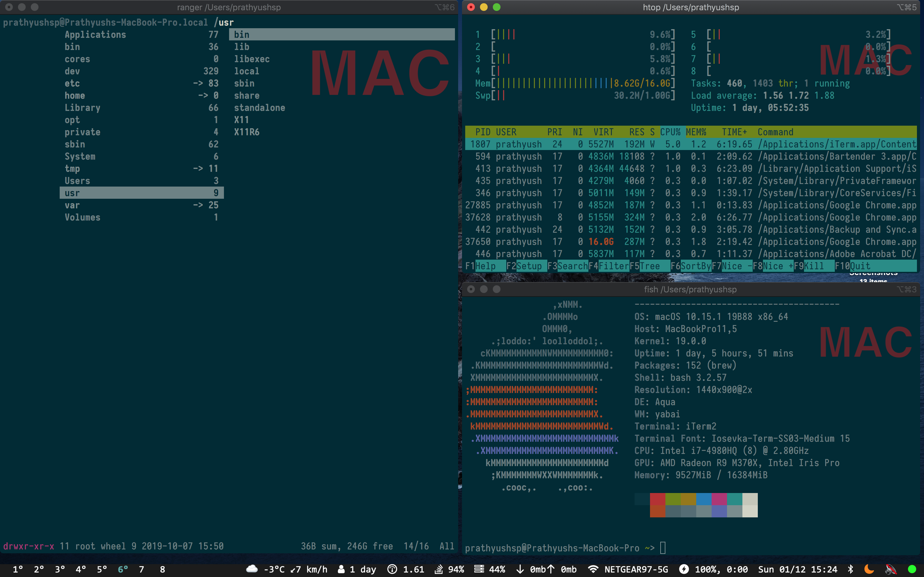Click the red swatch in neofetch palette
This screenshot has width=924, height=577.
point(657,499)
